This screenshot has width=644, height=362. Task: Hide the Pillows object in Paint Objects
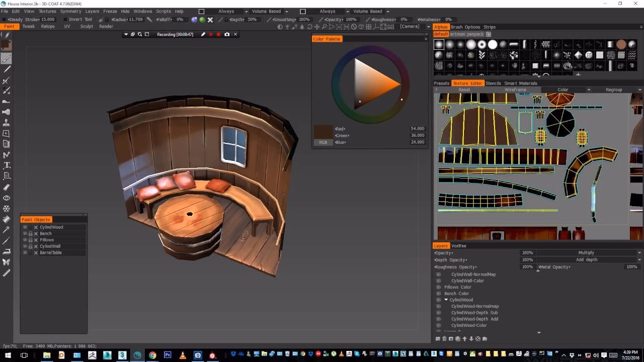pyautogui.click(x=25, y=240)
